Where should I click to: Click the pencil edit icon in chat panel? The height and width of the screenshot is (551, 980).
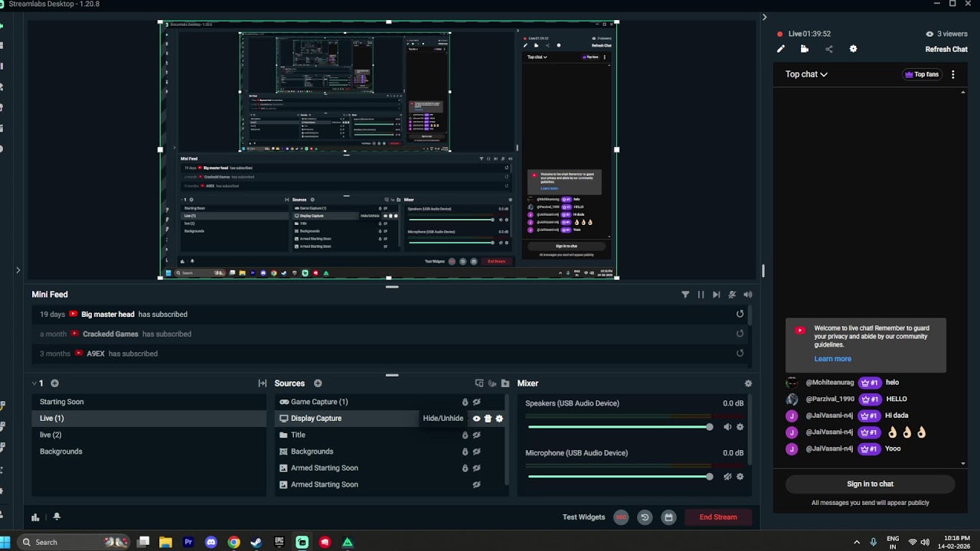(780, 49)
